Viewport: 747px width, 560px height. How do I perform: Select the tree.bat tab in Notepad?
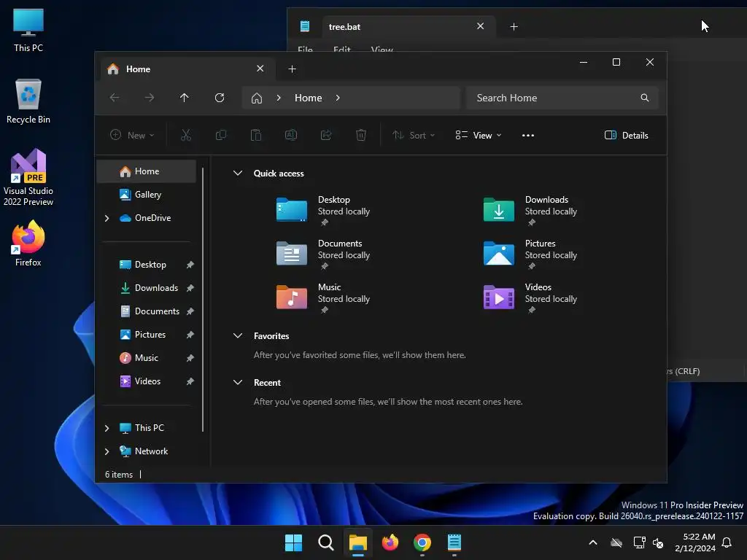[x=410, y=27]
